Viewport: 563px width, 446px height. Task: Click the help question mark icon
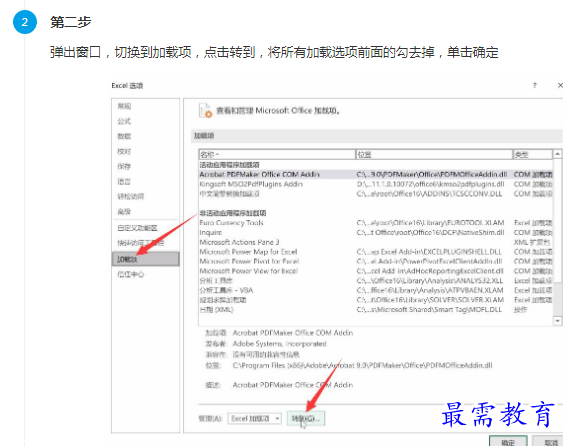(x=535, y=85)
